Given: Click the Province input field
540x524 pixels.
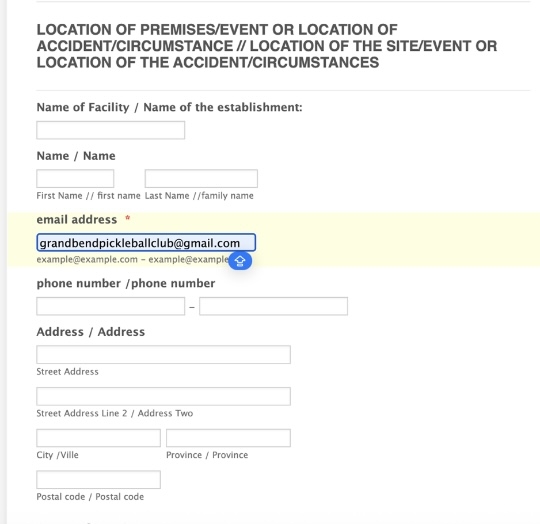Looking at the screenshot, I should click(x=228, y=438).
